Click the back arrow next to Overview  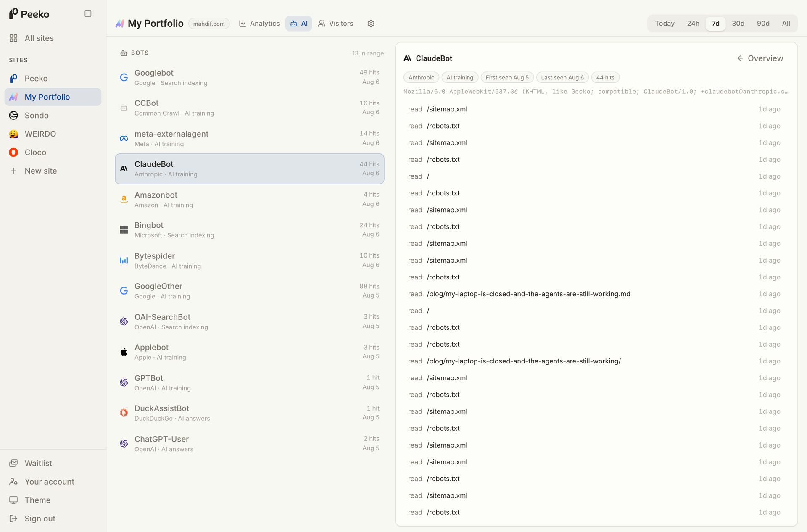tap(740, 58)
